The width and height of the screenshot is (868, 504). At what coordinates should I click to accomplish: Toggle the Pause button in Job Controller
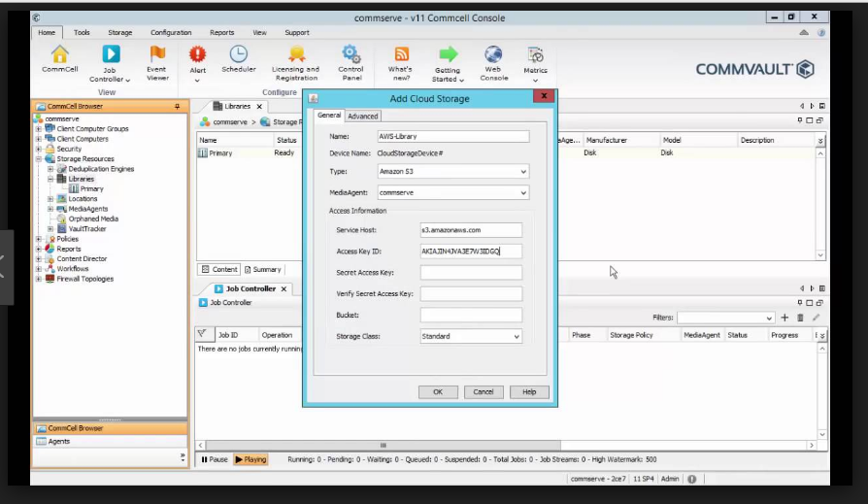click(x=215, y=459)
